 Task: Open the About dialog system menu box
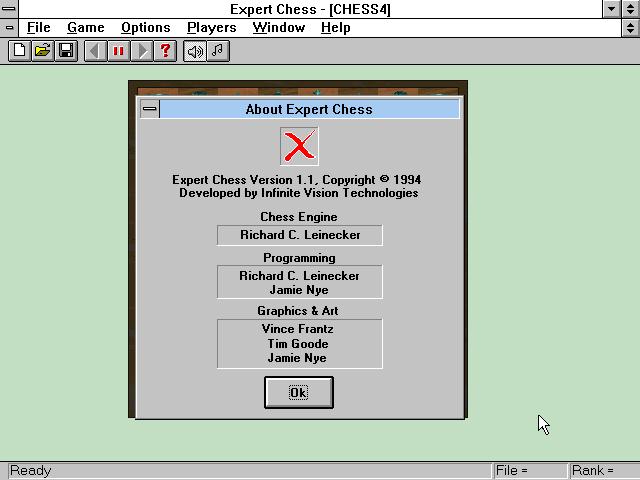(x=150, y=109)
